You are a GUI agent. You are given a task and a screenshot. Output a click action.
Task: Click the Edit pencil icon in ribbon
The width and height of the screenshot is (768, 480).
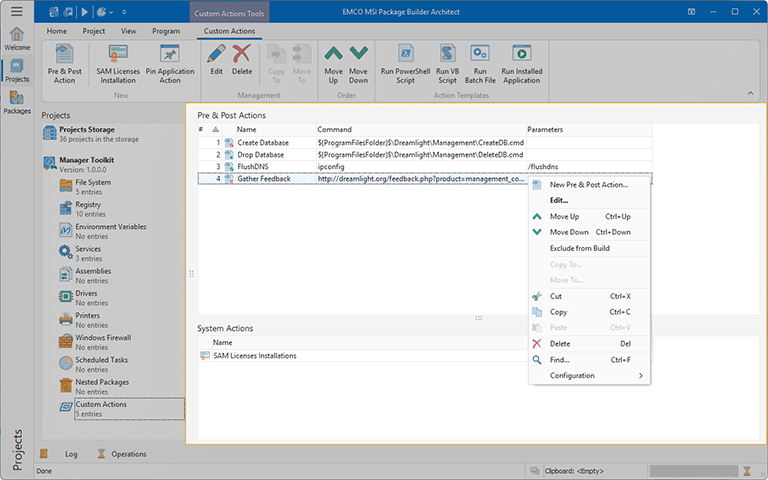point(216,64)
